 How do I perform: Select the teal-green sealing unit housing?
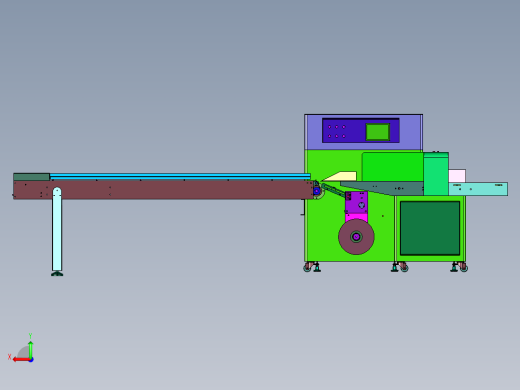coord(436,174)
